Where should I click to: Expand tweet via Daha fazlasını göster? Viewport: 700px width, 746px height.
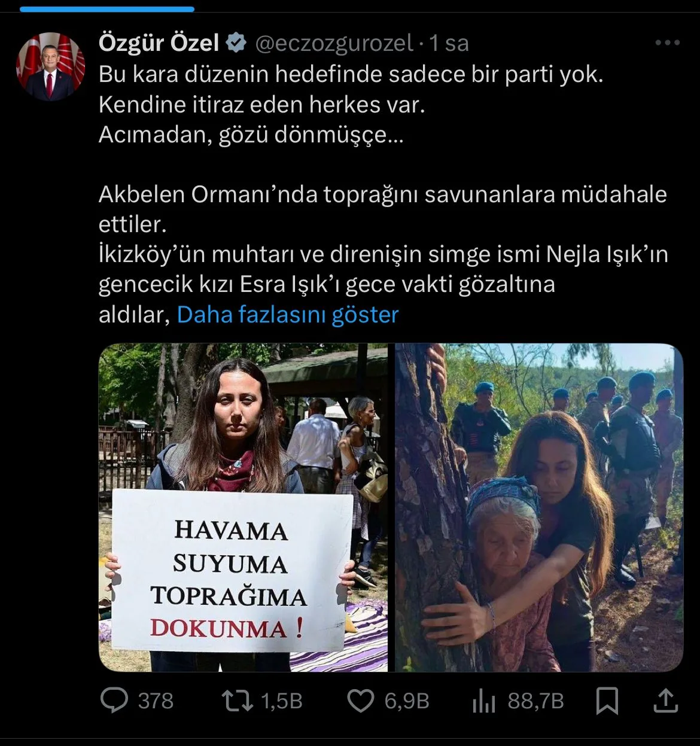pyautogui.click(x=288, y=315)
